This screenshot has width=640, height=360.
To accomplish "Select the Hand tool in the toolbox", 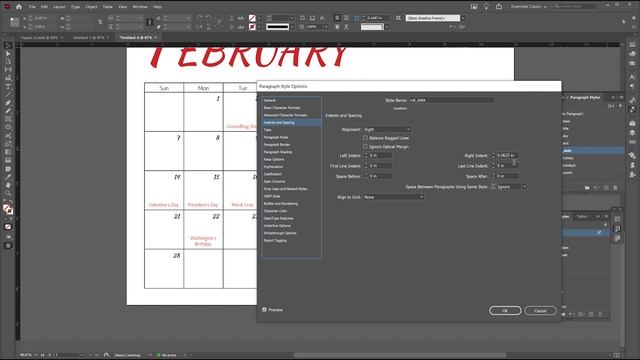I will tap(8, 185).
